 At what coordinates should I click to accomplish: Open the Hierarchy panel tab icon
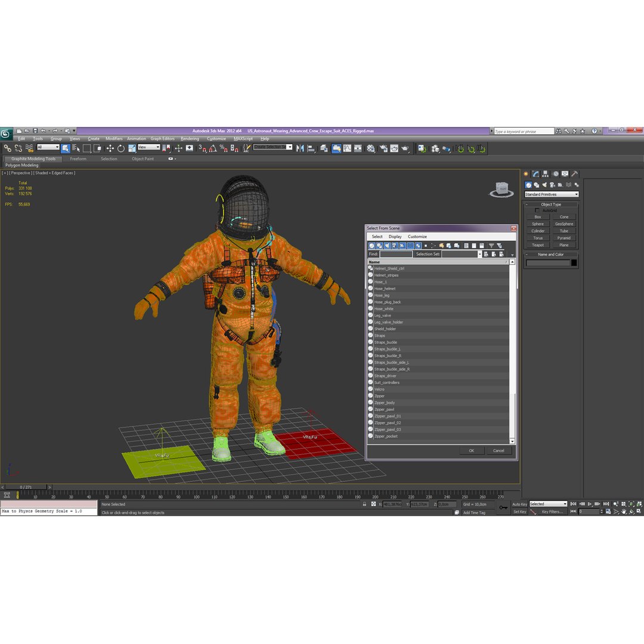coord(545,174)
